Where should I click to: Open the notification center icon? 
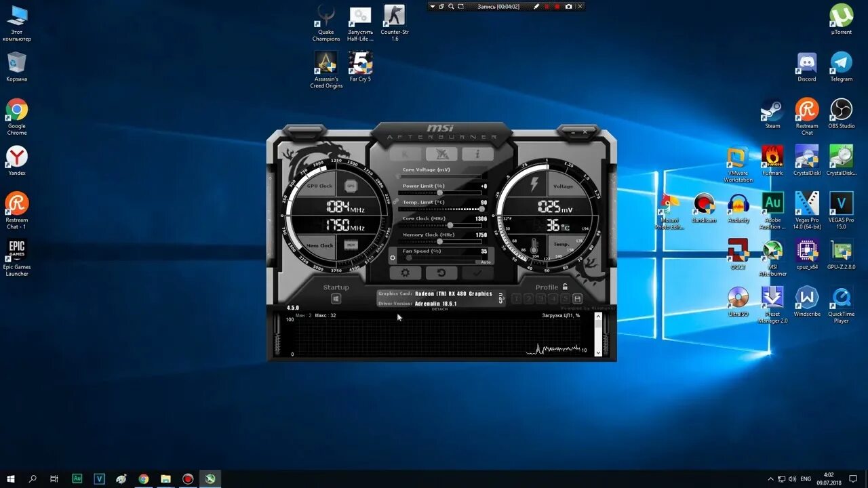click(x=853, y=479)
